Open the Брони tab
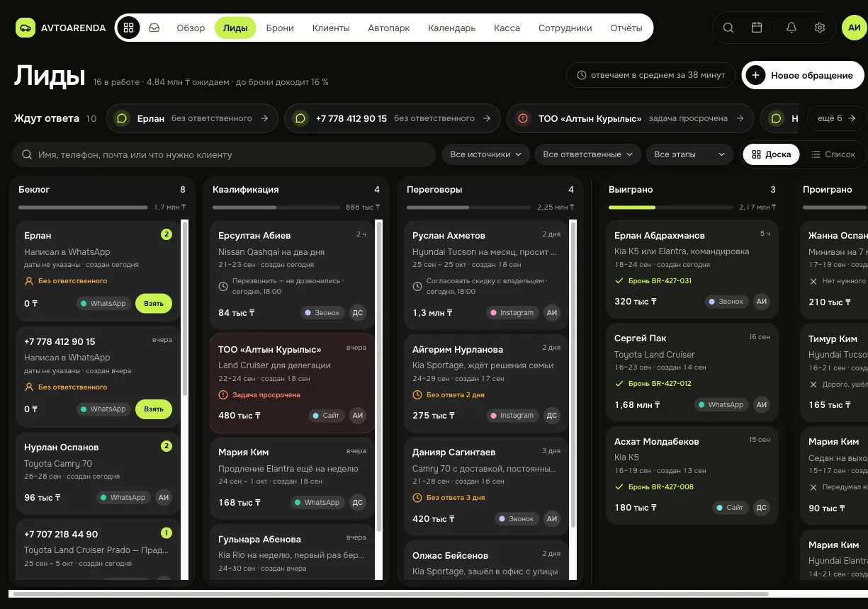Image resolution: width=868 pixels, height=609 pixels. click(x=280, y=28)
